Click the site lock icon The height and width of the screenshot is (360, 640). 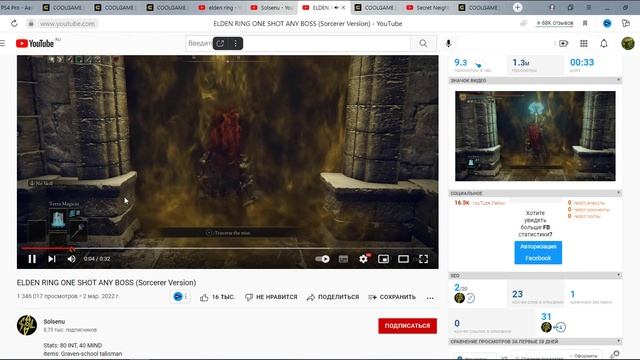pos(31,24)
